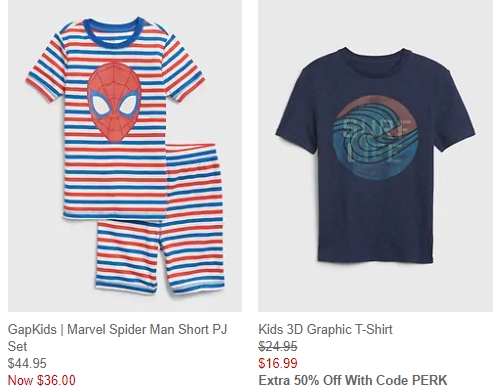Click the Spider-Man mask graphic on the pajama top
This screenshot has width=498, height=391.
[x=114, y=102]
